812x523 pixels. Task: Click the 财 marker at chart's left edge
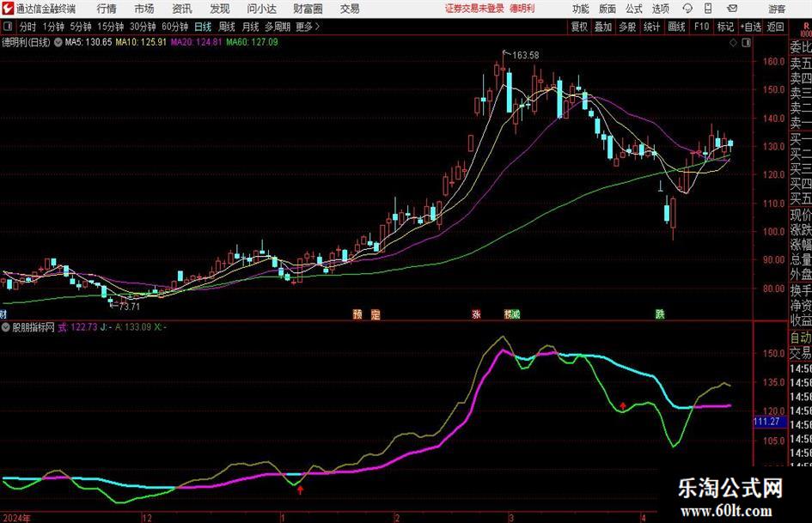pyautogui.click(x=3, y=314)
